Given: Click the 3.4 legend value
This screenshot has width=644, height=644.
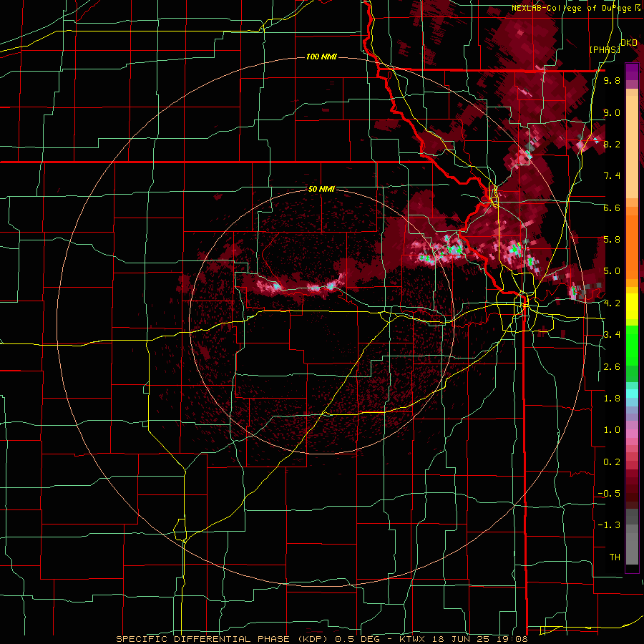Looking at the screenshot, I should [x=612, y=335].
